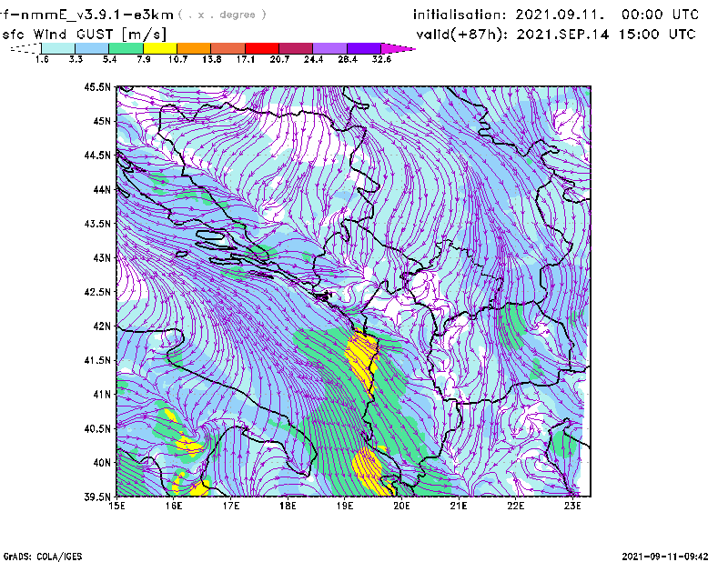Click the 'GrADS: COLA/IGES' credit text
Viewport: 728px width, 562px height.
tap(43, 557)
